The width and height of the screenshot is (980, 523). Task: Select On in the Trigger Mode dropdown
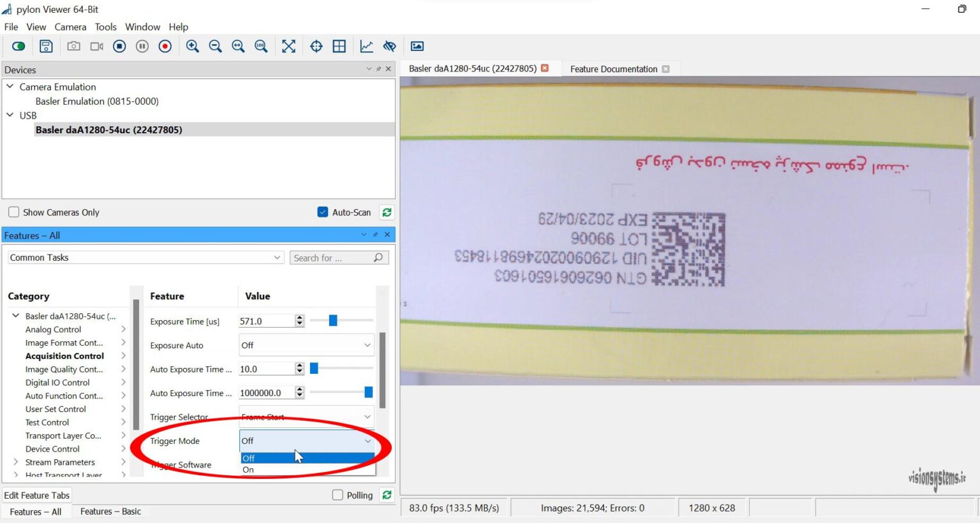pos(248,470)
